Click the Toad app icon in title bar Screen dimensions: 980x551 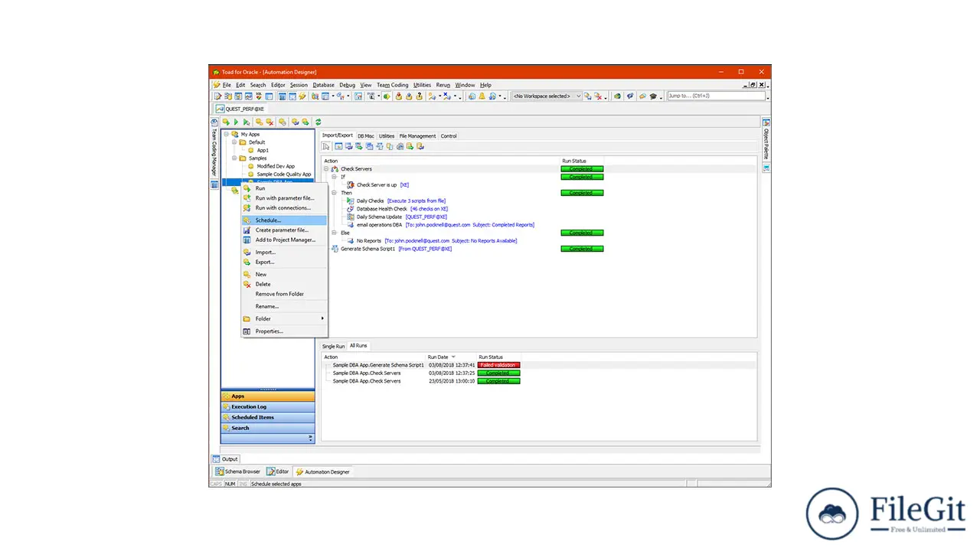pyautogui.click(x=216, y=72)
